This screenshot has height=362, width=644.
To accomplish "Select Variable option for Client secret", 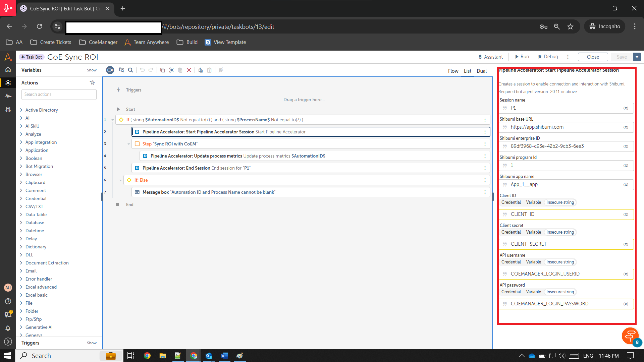I will click(x=533, y=232).
